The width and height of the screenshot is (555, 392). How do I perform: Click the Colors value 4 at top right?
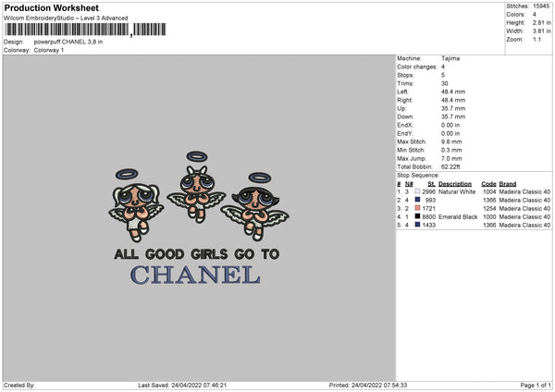(534, 15)
